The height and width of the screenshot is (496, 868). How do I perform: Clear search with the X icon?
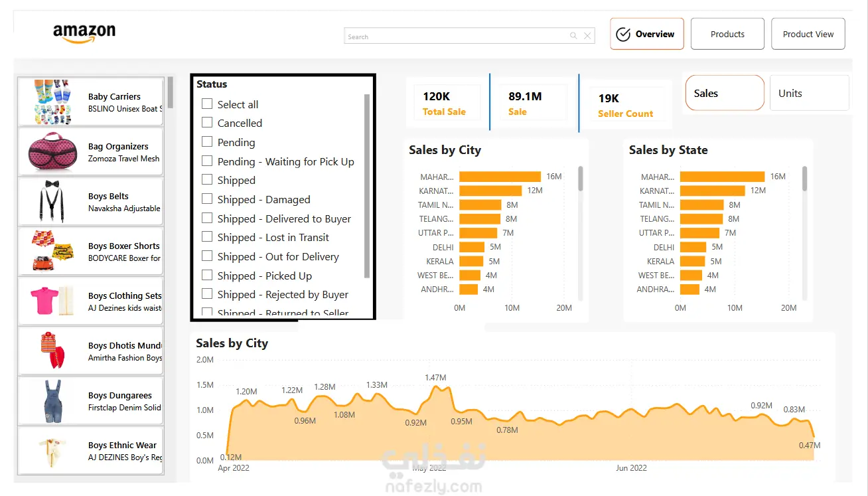(x=587, y=37)
